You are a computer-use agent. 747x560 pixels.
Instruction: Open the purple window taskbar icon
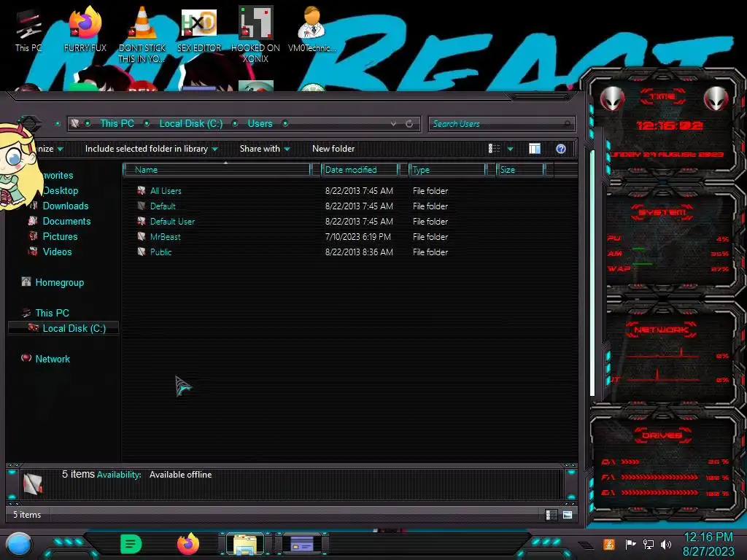(x=302, y=544)
